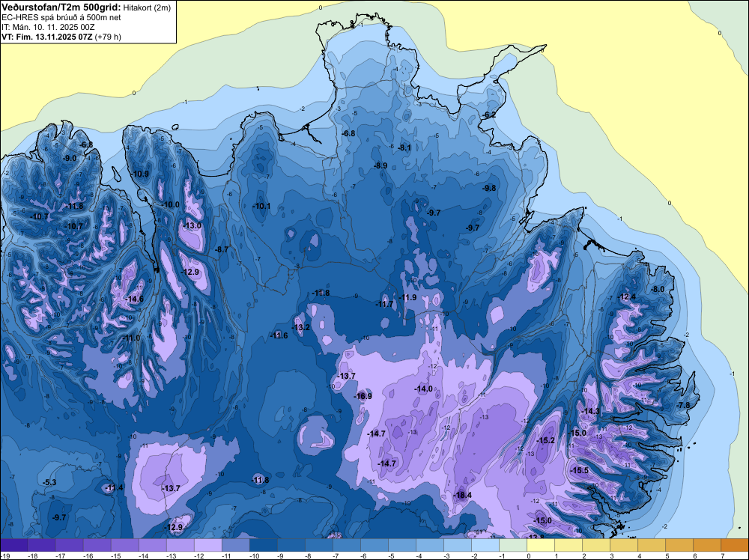Screen dimensions: 749x560
Task: Click the -14.3 temperature label
Action: (x=590, y=411)
